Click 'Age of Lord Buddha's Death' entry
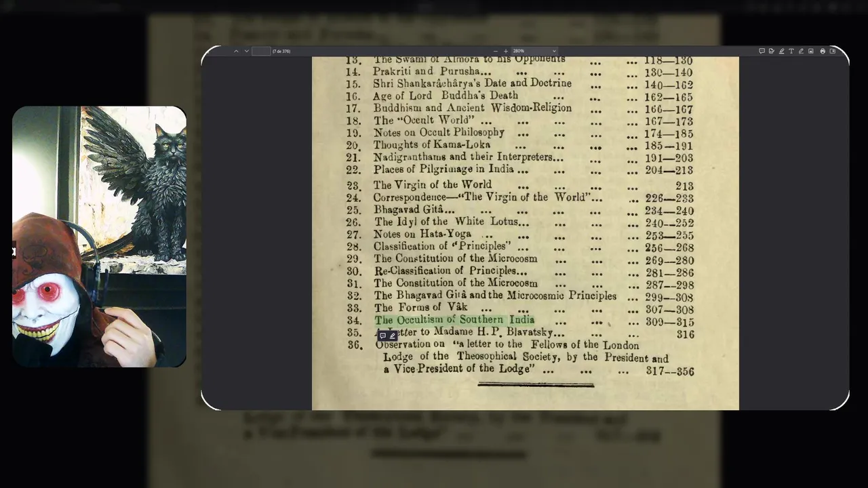The width and height of the screenshot is (868, 488). [446, 96]
